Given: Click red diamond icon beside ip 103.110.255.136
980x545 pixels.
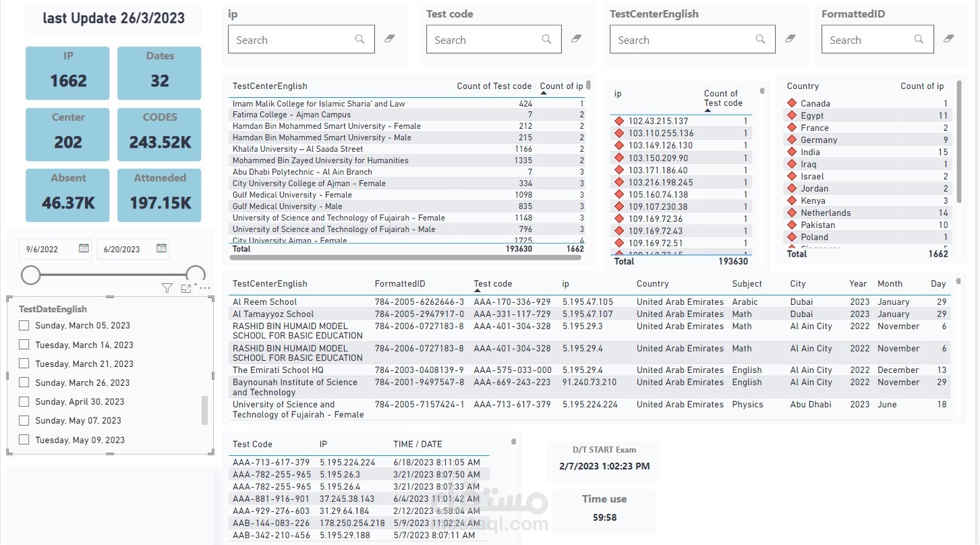Looking at the screenshot, I should 619,133.
